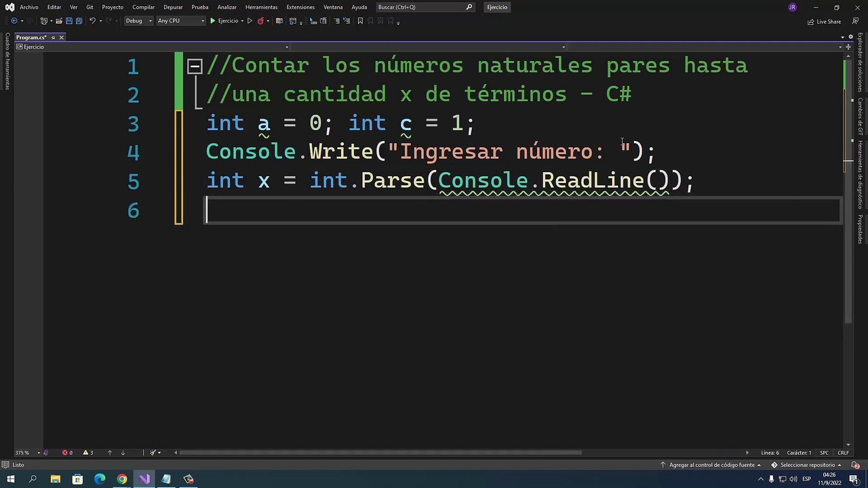868x488 pixels.
Task: Click the editor horizontal scrollbar
Action: pos(381,453)
